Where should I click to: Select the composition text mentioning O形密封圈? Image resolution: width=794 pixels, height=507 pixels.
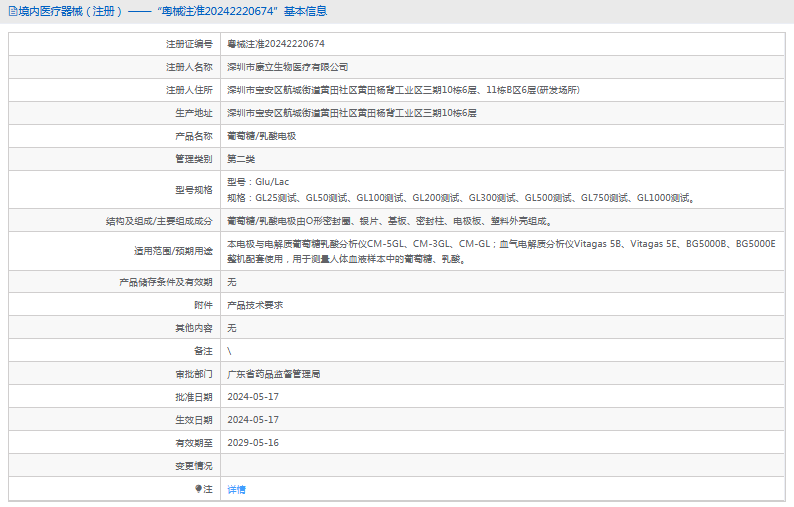tap(390, 221)
